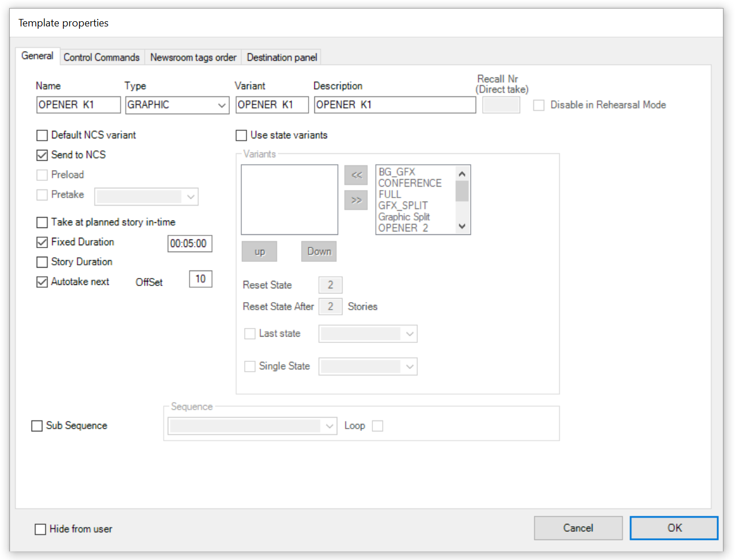
Task: Switch to Control Commands tab
Action: pos(101,57)
